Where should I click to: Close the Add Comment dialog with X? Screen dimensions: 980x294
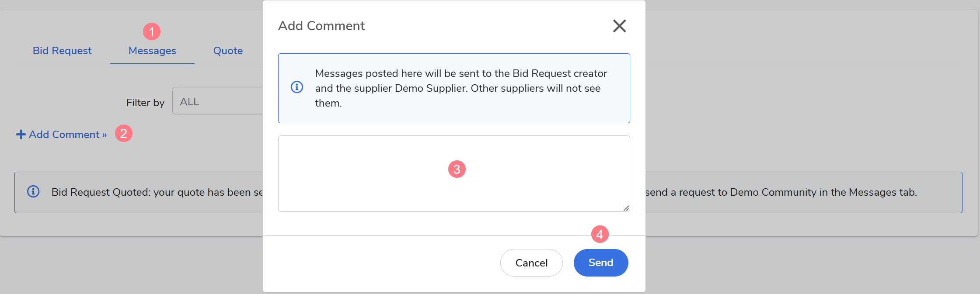[x=619, y=26]
